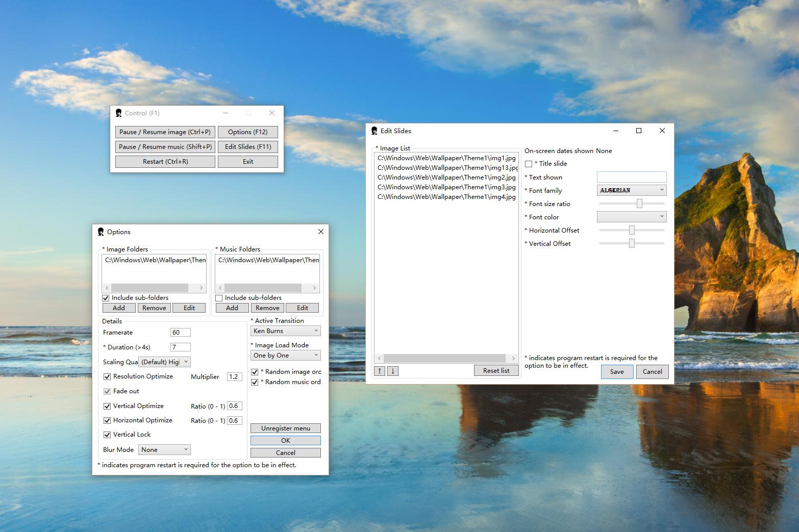Open the Scaling Quality dropdown

coord(164,362)
